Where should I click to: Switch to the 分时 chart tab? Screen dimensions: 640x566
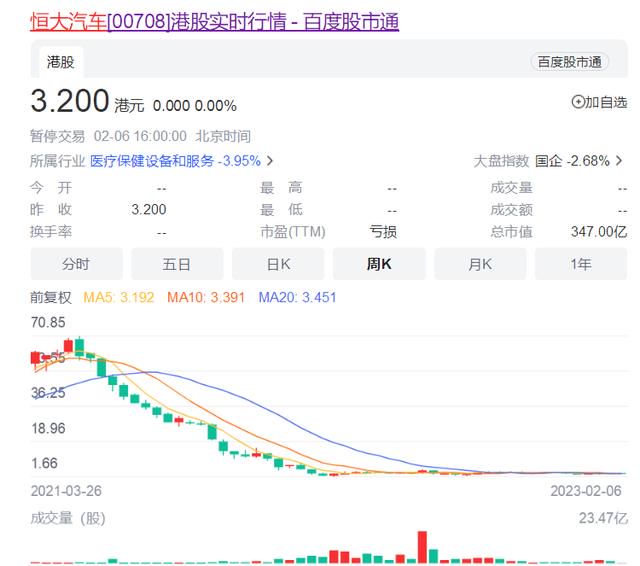pos(76,264)
